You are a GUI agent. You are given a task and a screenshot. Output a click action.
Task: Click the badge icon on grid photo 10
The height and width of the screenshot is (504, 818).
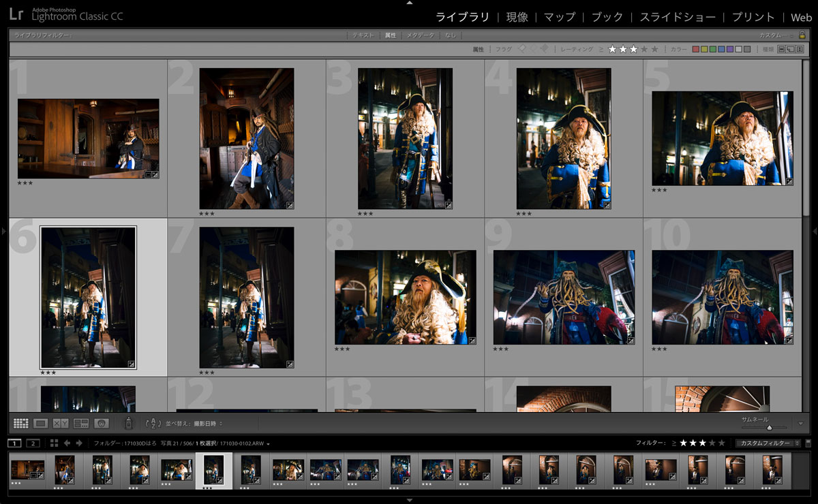789,340
